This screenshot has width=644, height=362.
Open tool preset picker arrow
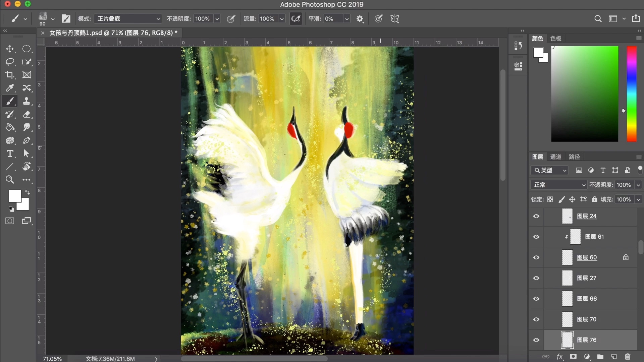(25, 19)
